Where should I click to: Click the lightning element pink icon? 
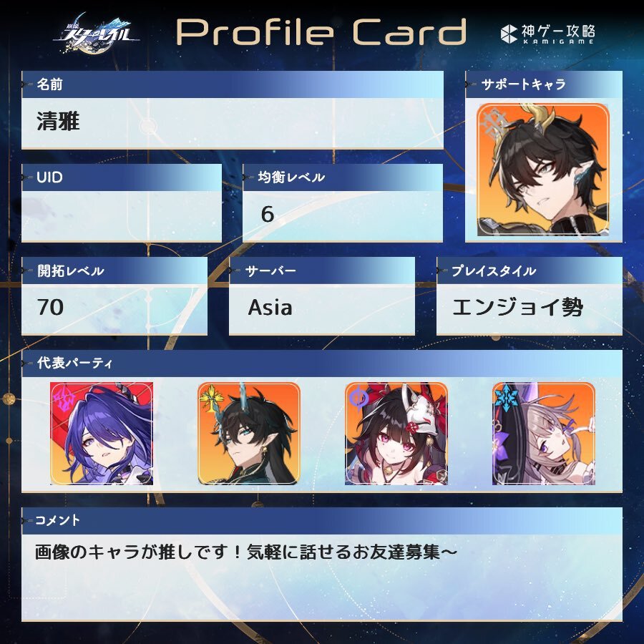pos(63,397)
